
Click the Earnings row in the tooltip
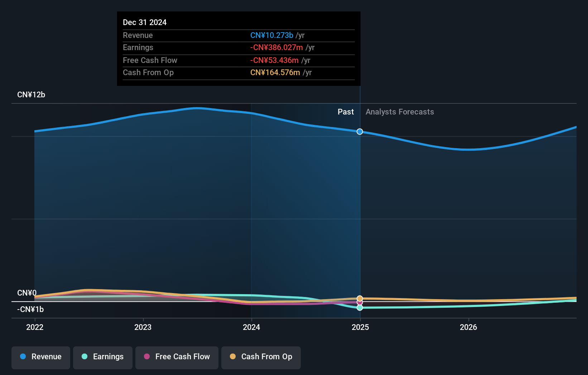pos(238,47)
